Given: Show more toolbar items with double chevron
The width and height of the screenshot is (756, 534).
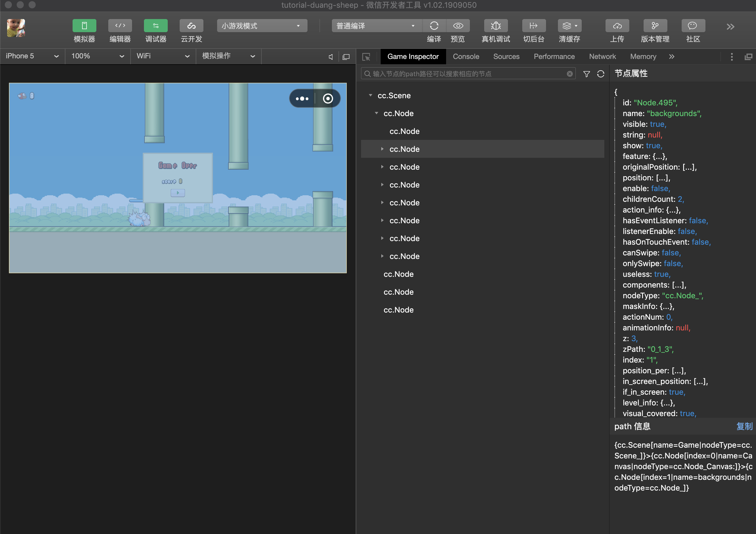Looking at the screenshot, I should coord(730,27).
